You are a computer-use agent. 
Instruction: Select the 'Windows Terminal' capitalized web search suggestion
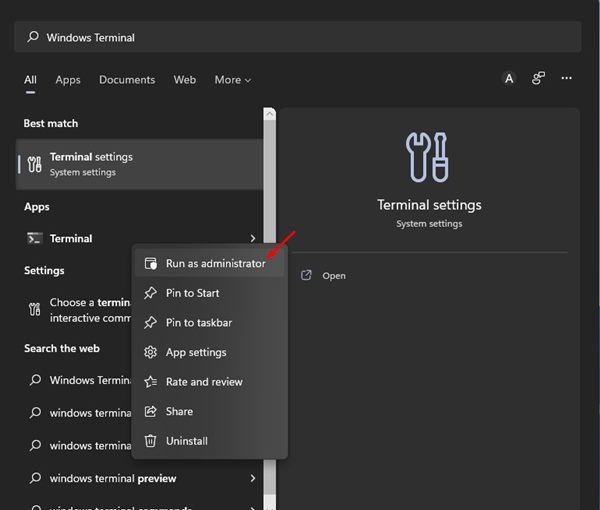[x=75, y=380]
